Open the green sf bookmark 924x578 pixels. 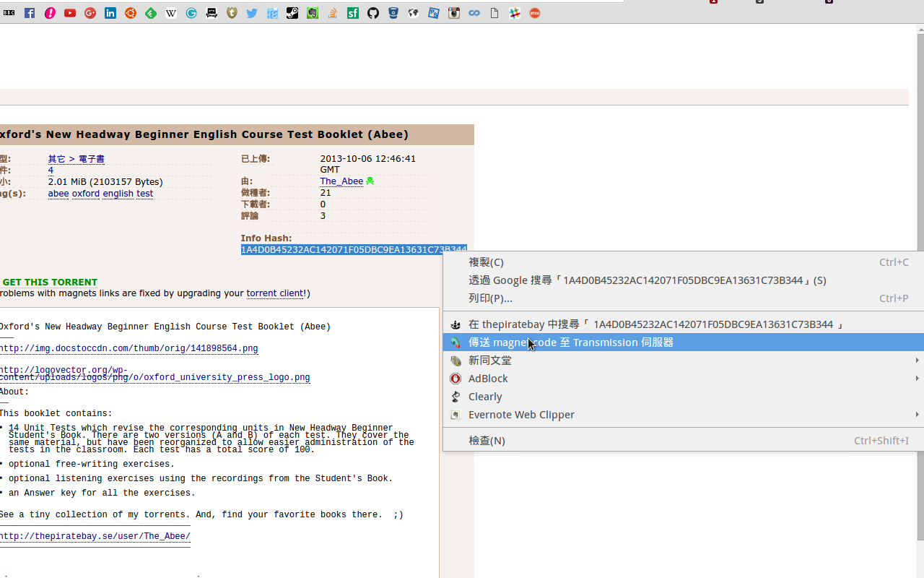(353, 13)
